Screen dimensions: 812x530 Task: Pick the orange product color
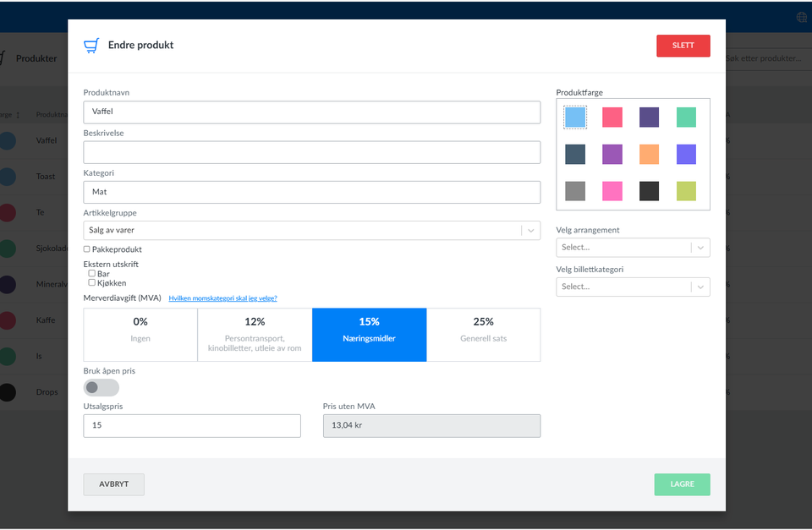click(x=649, y=154)
